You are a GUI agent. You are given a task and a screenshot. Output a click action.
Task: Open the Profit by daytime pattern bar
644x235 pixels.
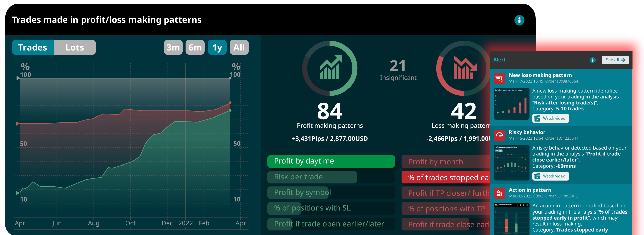[331, 161]
